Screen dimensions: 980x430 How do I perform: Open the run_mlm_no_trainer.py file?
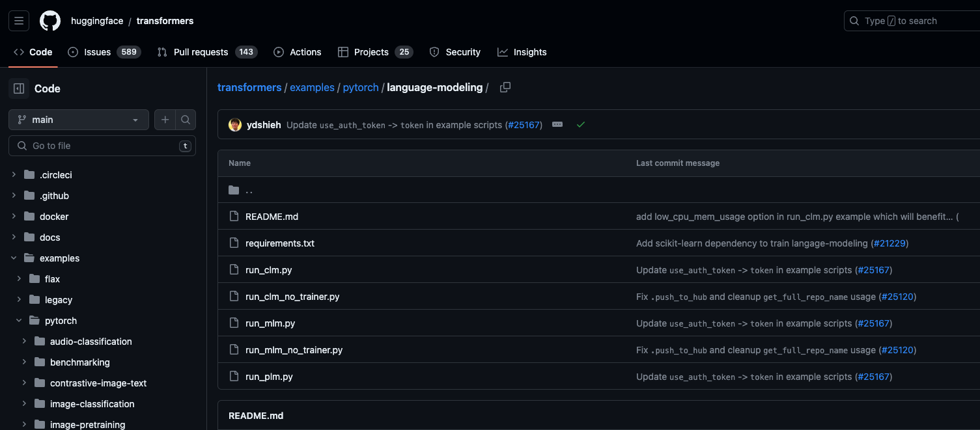294,350
